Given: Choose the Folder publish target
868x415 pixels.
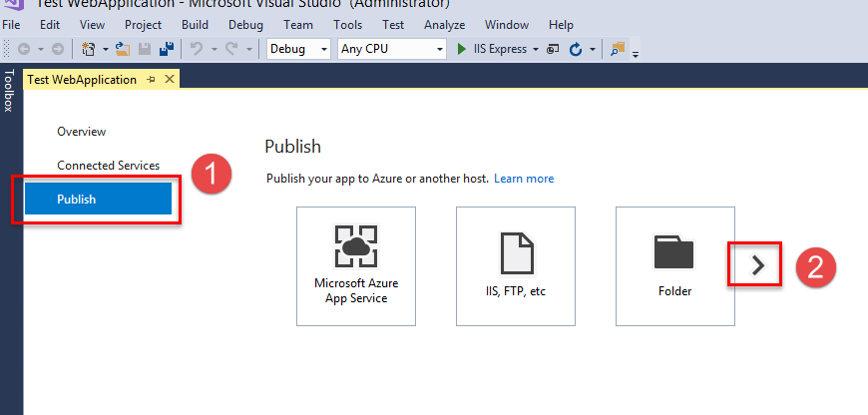Looking at the screenshot, I should [x=675, y=266].
